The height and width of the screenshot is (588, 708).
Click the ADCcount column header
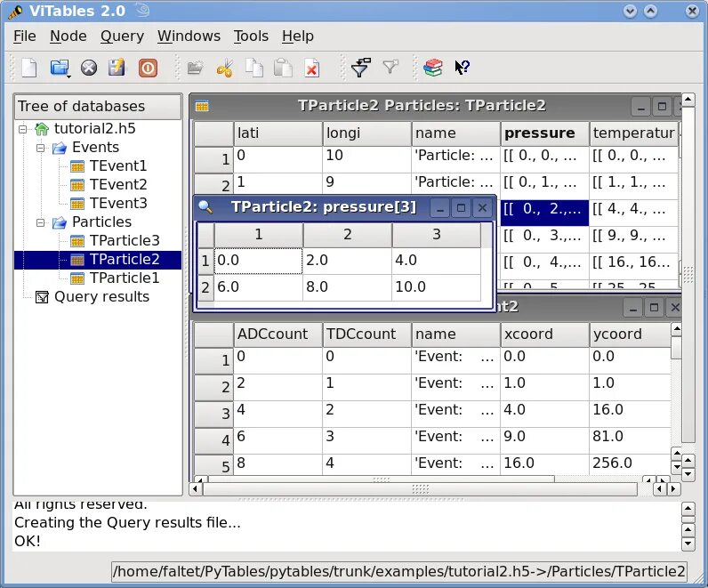tap(278, 334)
